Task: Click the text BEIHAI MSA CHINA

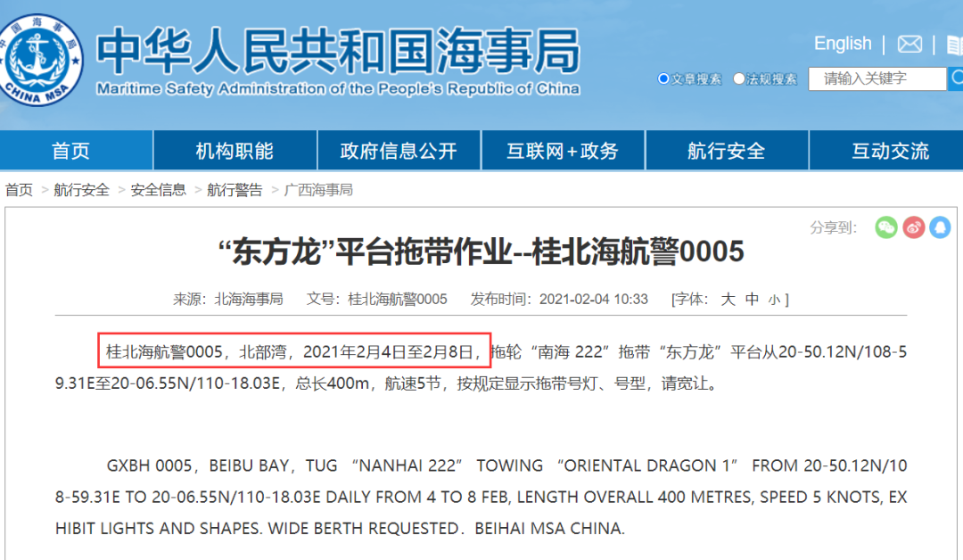Action: pyautogui.click(x=549, y=528)
